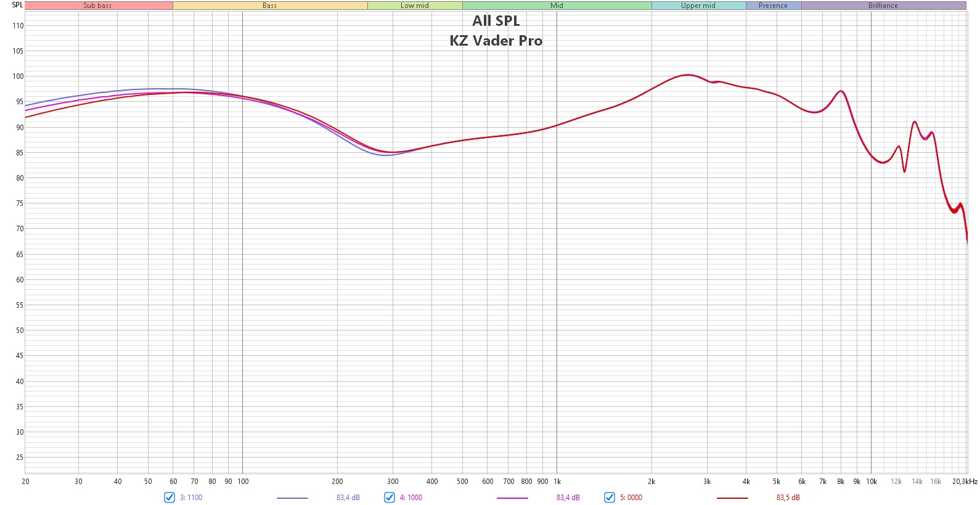Image resolution: width=980 pixels, height=505 pixels.
Task: Uncheck the checkbox for trace 3: 1100
Action: point(169,498)
